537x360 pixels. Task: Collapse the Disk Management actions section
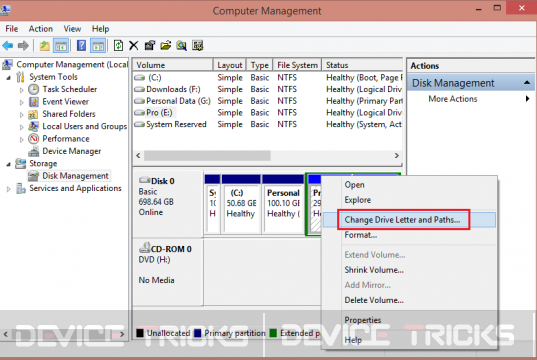pos(527,83)
